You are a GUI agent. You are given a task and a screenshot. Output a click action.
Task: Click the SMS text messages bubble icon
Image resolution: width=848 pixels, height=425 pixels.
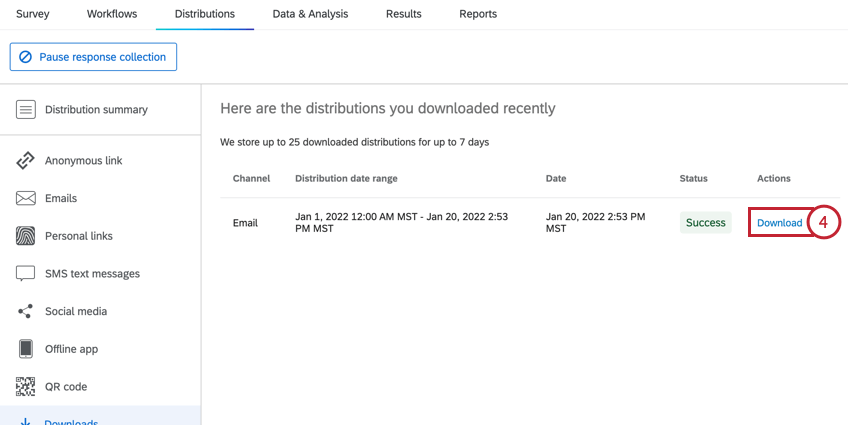[26, 274]
